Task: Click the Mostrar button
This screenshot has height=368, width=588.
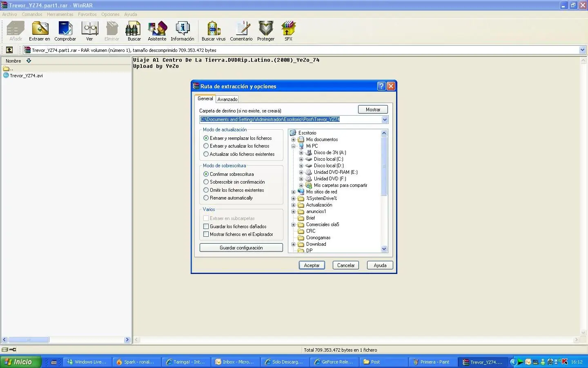Action: click(x=373, y=110)
